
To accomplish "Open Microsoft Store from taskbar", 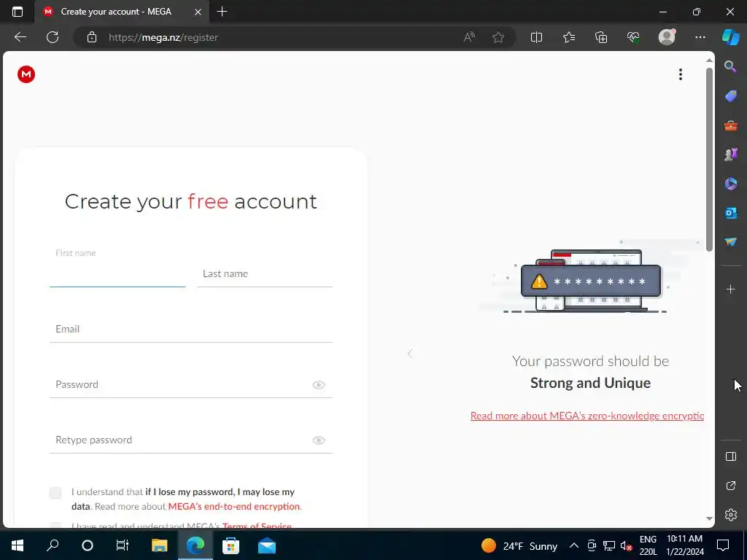I will pos(231,545).
